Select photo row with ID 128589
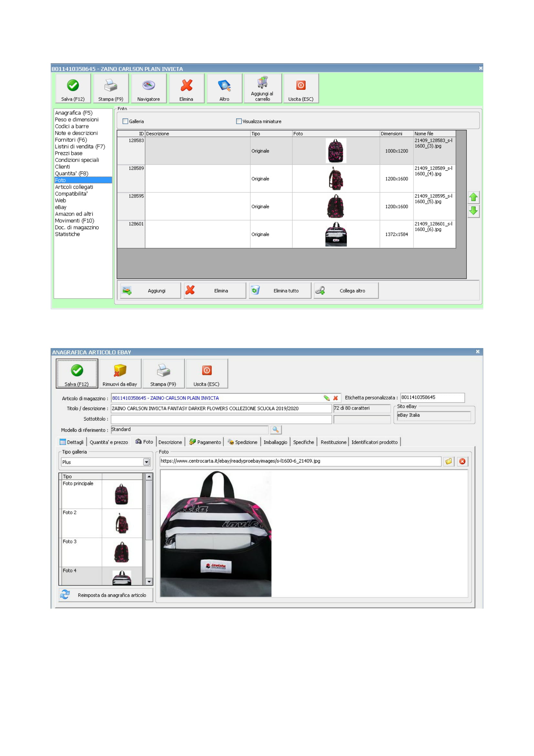Viewport: 534px width, 756px height. [286, 178]
